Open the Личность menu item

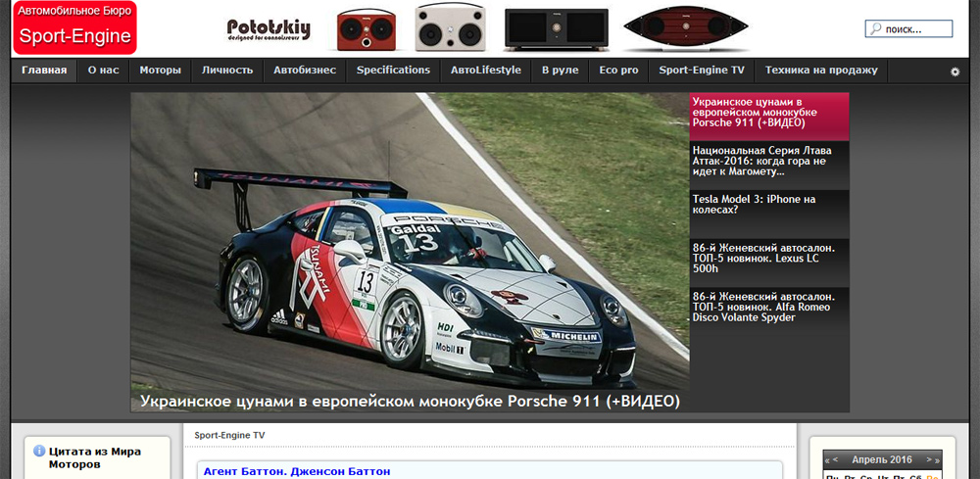[227, 70]
